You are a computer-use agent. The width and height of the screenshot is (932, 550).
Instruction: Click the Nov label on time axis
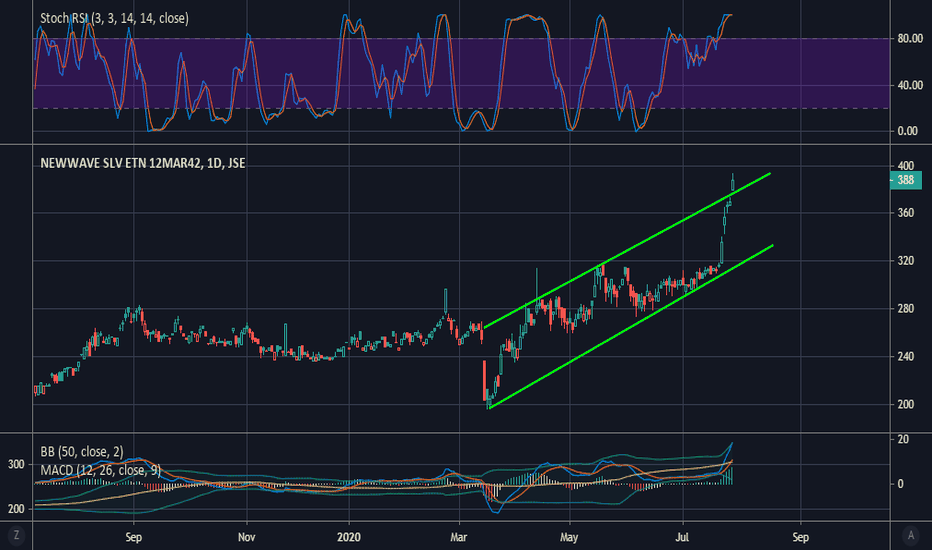(246, 538)
